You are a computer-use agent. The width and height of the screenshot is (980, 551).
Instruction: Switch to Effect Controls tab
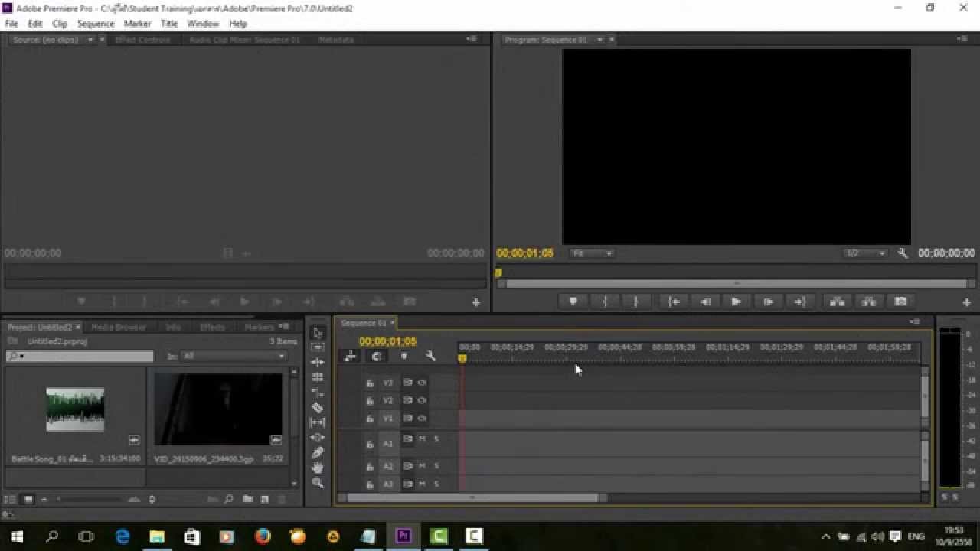pyautogui.click(x=142, y=39)
